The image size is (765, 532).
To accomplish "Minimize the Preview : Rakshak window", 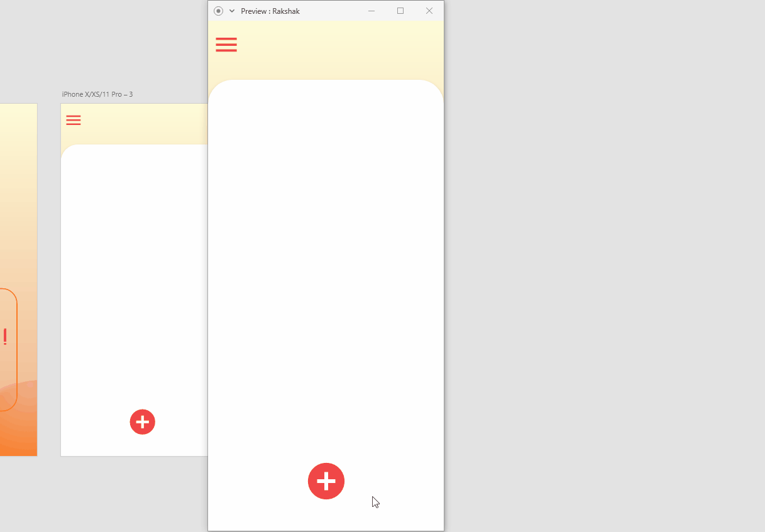I will pyautogui.click(x=371, y=11).
